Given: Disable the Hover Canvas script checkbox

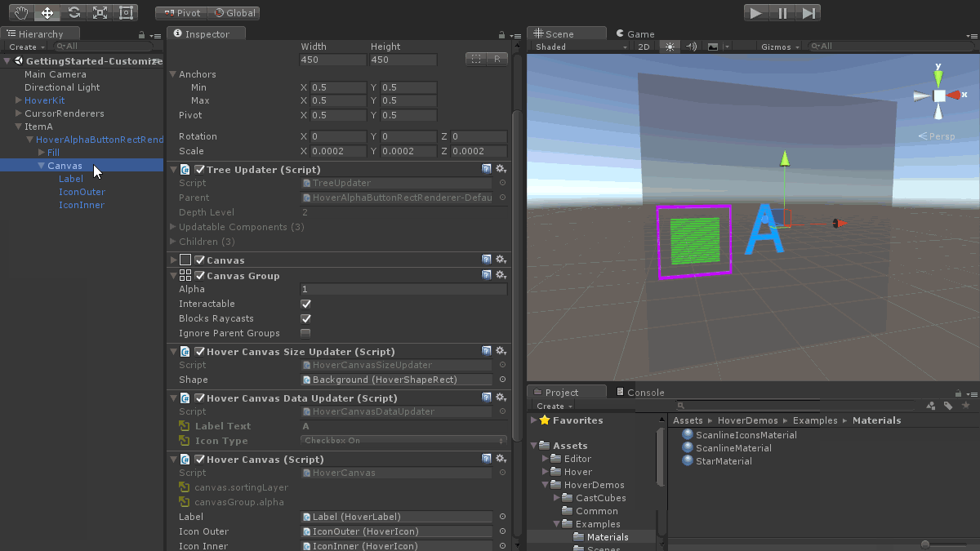Looking at the screenshot, I should (199, 460).
